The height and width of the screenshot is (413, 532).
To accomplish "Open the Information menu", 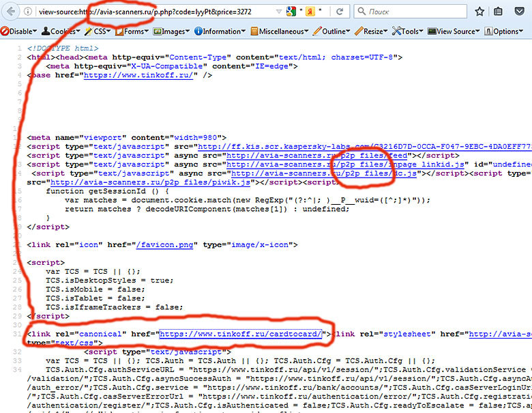I will coord(220,31).
